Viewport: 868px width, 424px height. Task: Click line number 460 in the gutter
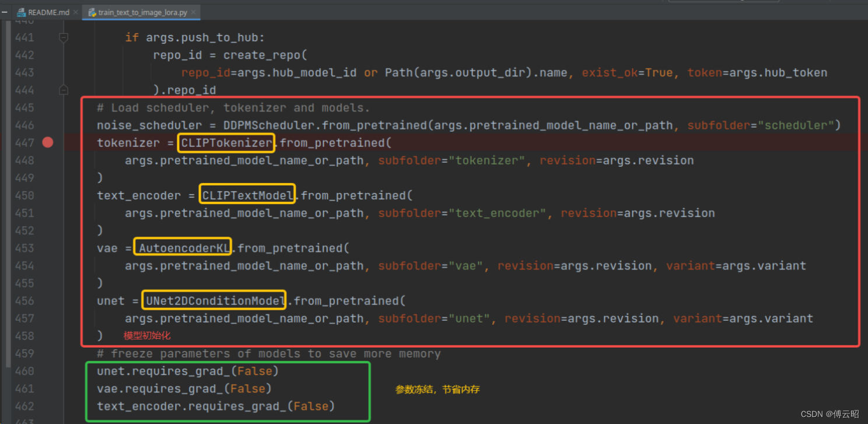pos(24,371)
